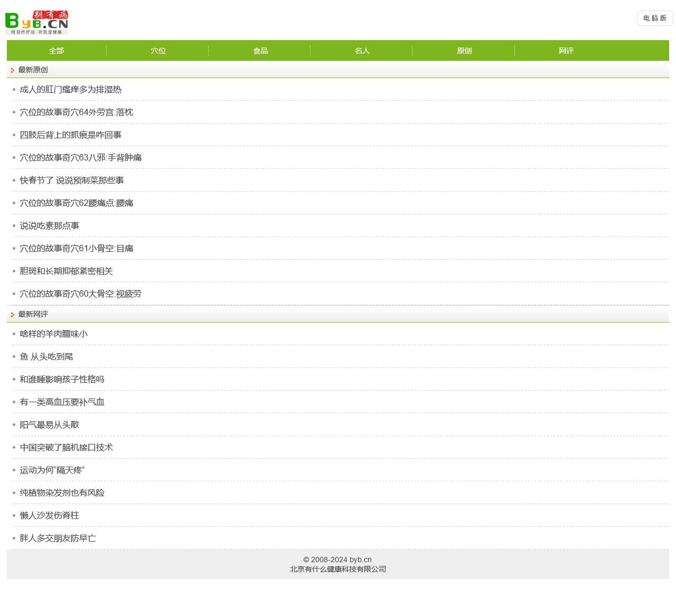Open article 穴位的故事奇穴62腰痛点:腰痛
676x616 pixels.
click(x=77, y=203)
